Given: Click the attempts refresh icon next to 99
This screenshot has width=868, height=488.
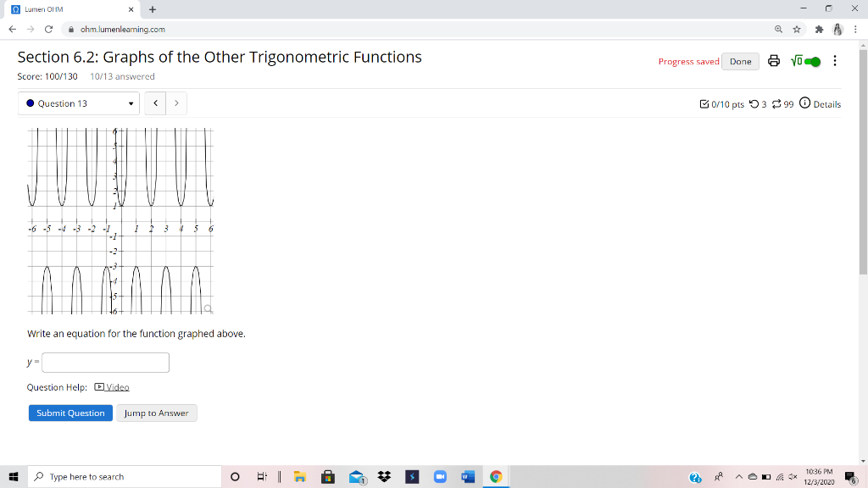Looking at the screenshot, I should [x=777, y=103].
